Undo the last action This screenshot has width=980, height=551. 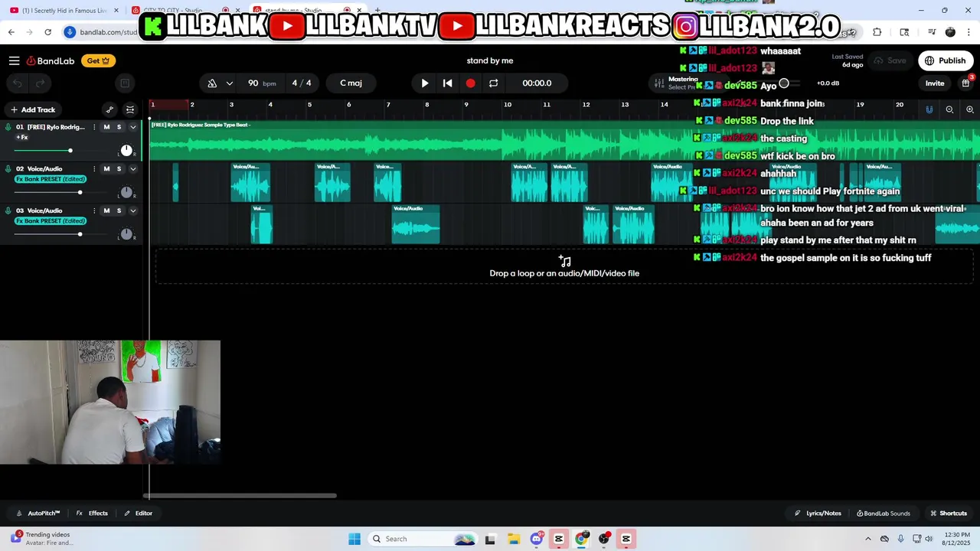click(18, 83)
